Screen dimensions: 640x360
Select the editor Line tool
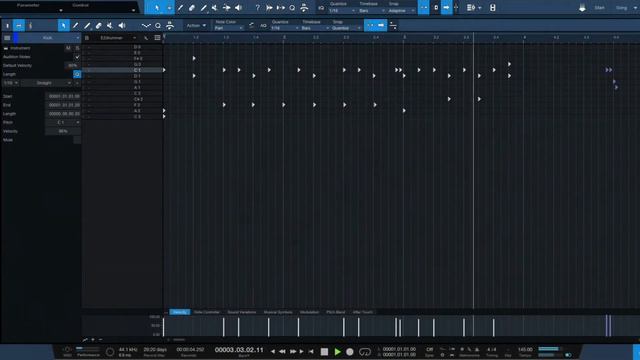point(87,25)
